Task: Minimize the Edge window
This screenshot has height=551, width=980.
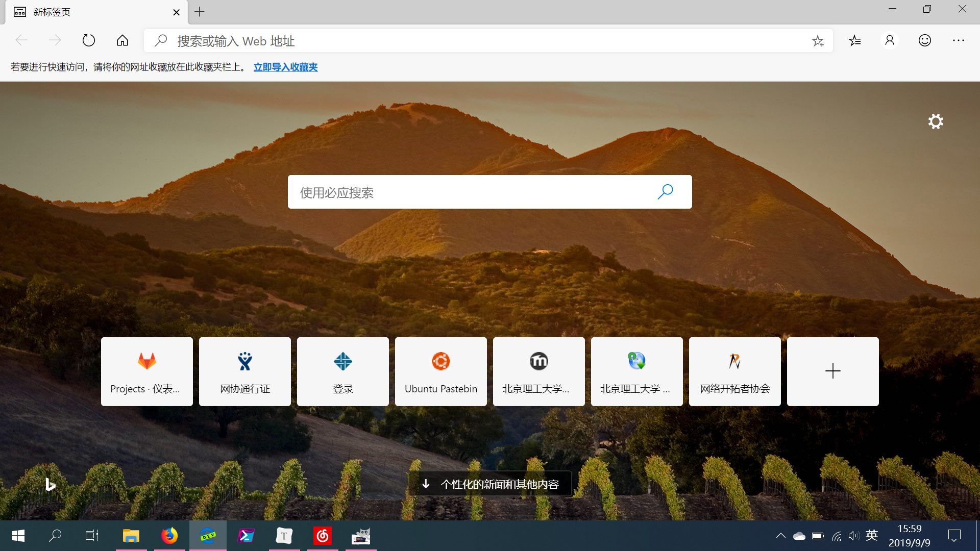Action: point(892,9)
